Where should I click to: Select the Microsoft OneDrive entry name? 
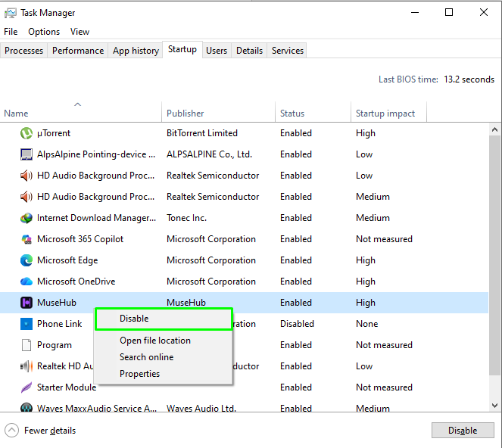(x=76, y=282)
